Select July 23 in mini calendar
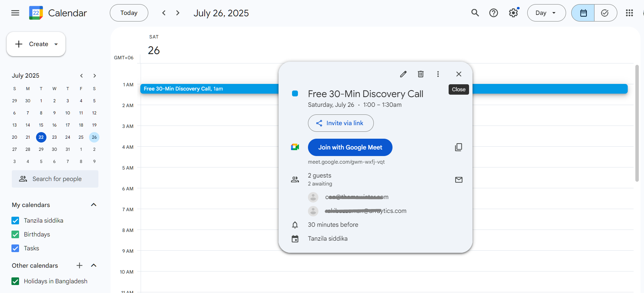The height and width of the screenshot is (293, 644). (x=54, y=137)
